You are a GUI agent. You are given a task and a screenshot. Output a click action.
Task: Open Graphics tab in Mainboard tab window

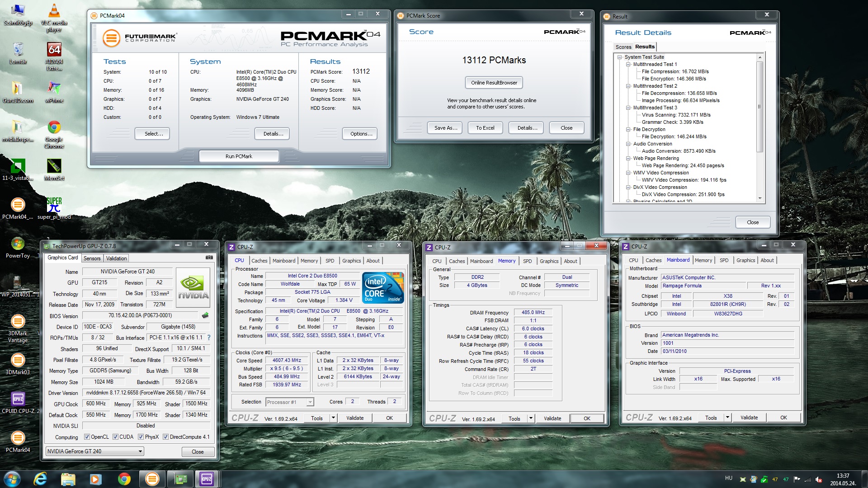(x=746, y=260)
